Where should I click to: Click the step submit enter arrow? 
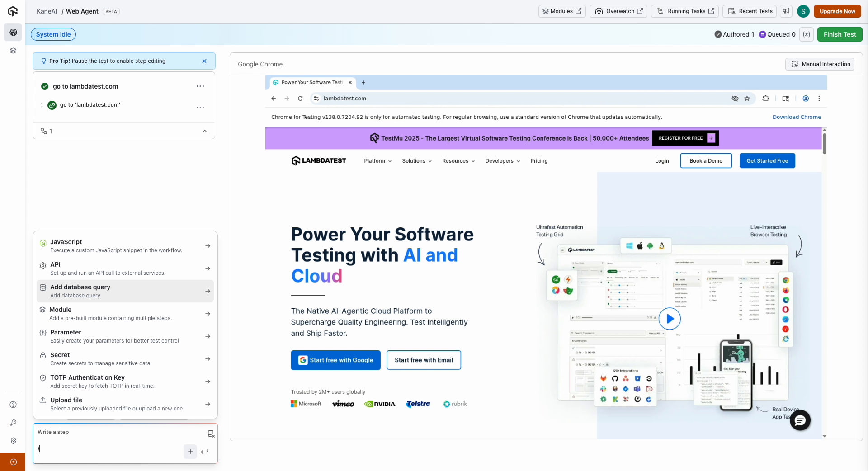(204, 452)
